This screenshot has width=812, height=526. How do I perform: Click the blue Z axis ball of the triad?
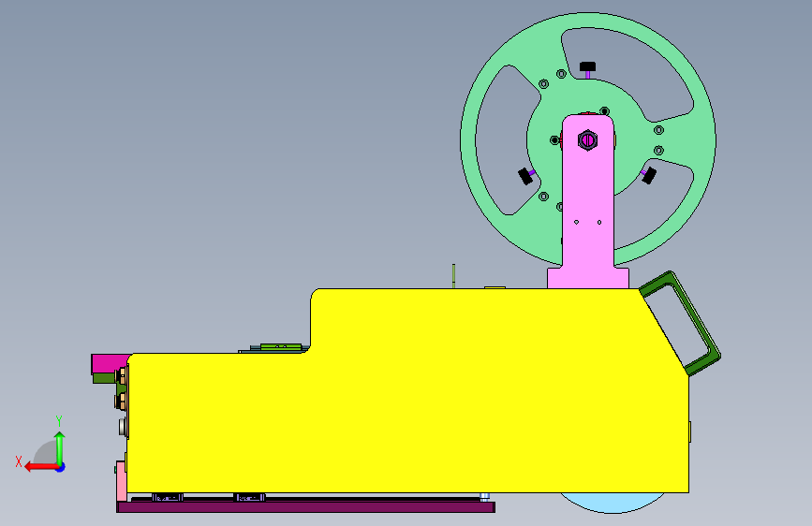(61, 467)
